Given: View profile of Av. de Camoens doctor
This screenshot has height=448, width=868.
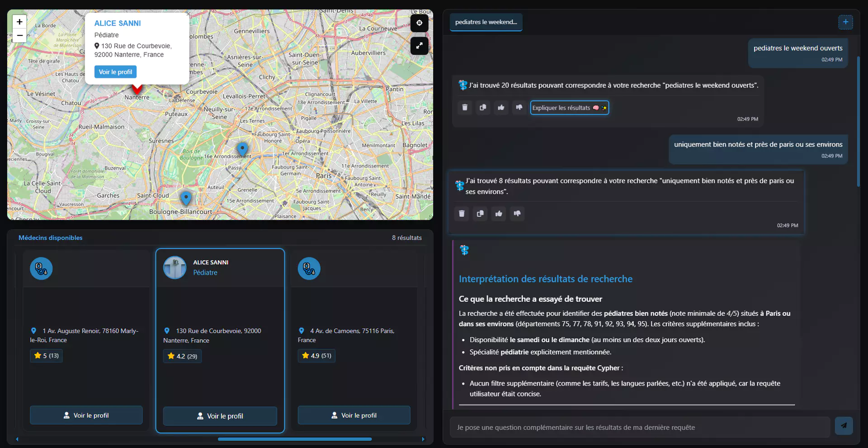Looking at the screenshot, I should [x=354, y=415].
